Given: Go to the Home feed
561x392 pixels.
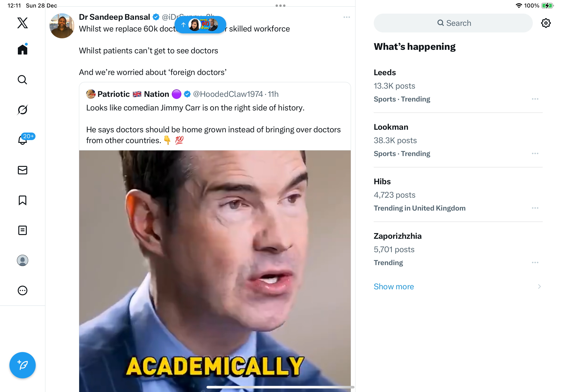Looking at the screenshot, I should pos(23,50).
